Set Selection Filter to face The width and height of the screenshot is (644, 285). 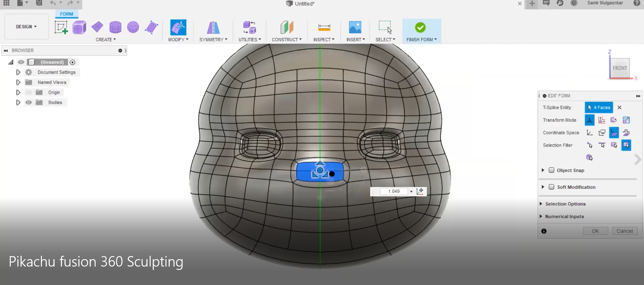(614, 145)
